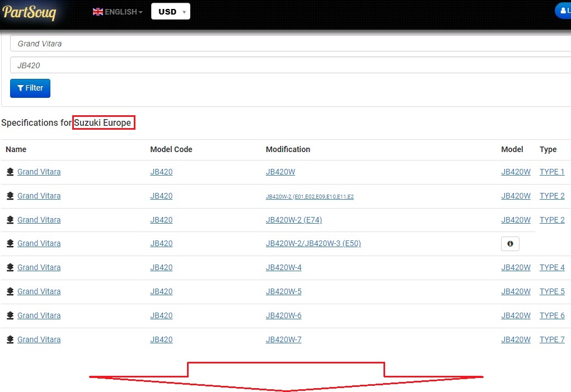Click the Type column header
Image resolution: width=571 pixels, height=392 pixels.
pos(548,149)
